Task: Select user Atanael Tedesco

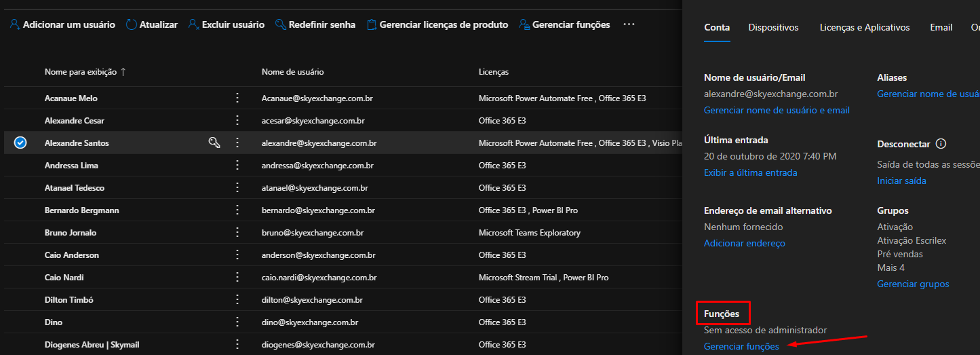Action: click(x=75, y=188)
